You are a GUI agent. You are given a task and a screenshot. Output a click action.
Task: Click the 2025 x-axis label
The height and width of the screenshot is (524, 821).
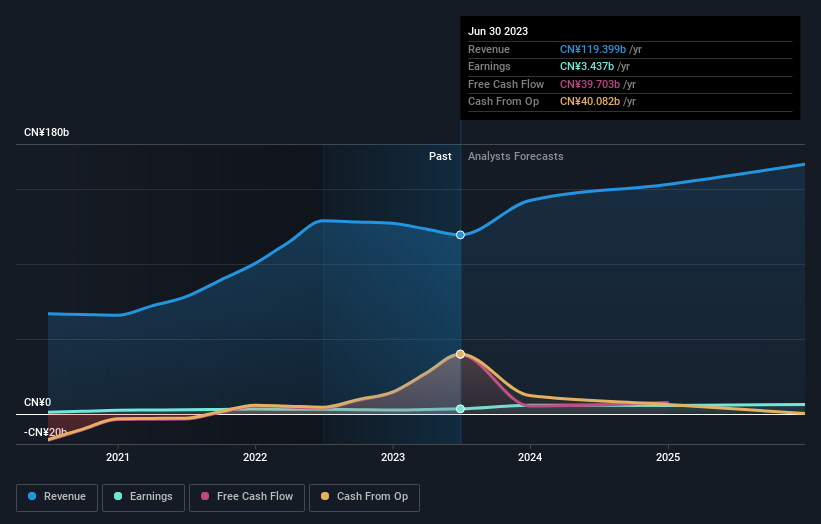[668, 457]
